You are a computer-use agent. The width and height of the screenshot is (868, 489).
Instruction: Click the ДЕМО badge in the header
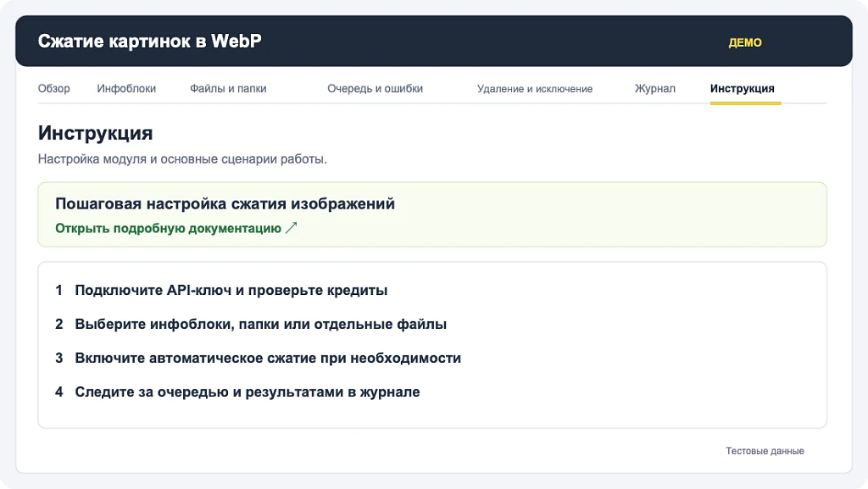744,42
